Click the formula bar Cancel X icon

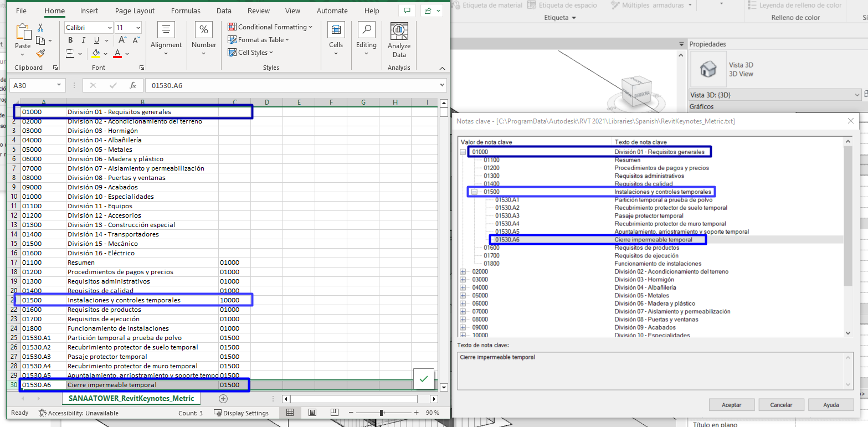(93, 85)
